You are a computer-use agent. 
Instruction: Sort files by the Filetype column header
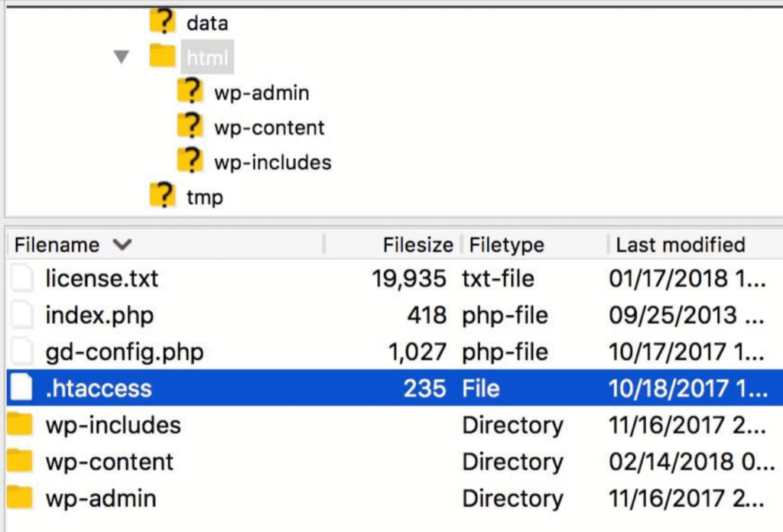tap(506, 245)
